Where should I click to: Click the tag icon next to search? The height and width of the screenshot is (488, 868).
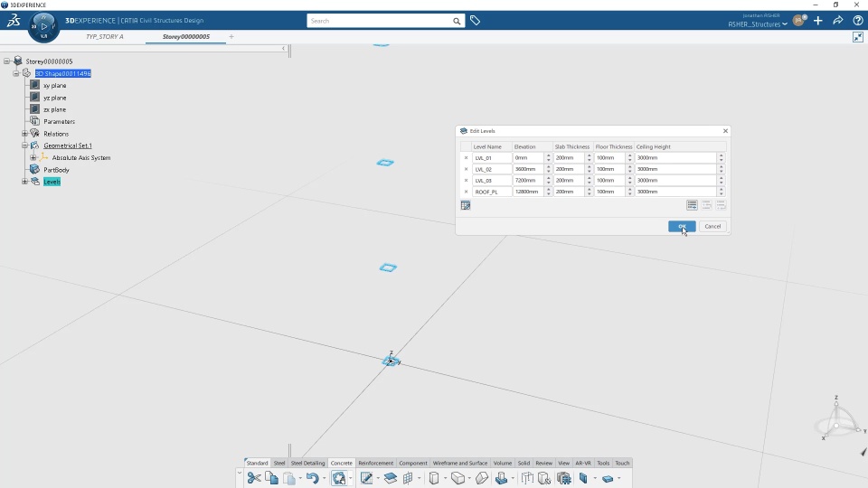coord(475,21)
